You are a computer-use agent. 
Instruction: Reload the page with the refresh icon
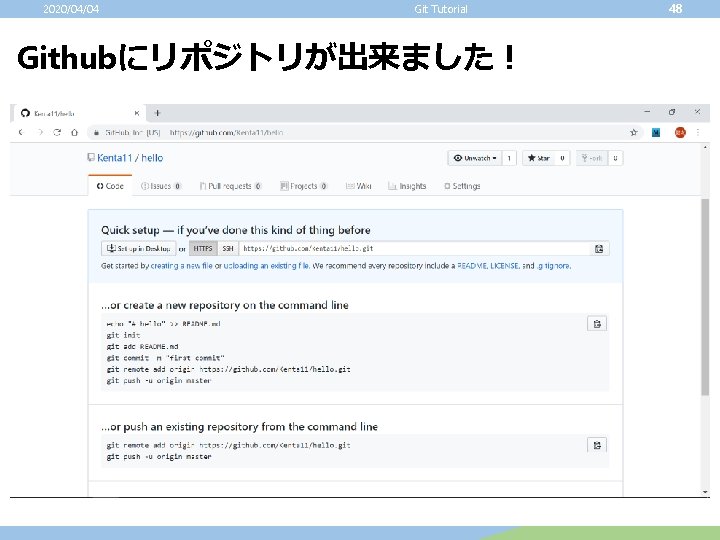[x=57, y=132]
